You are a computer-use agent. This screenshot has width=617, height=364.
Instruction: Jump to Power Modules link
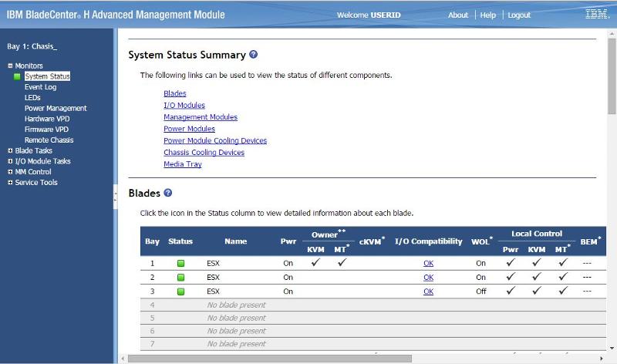tap(189, 129)
